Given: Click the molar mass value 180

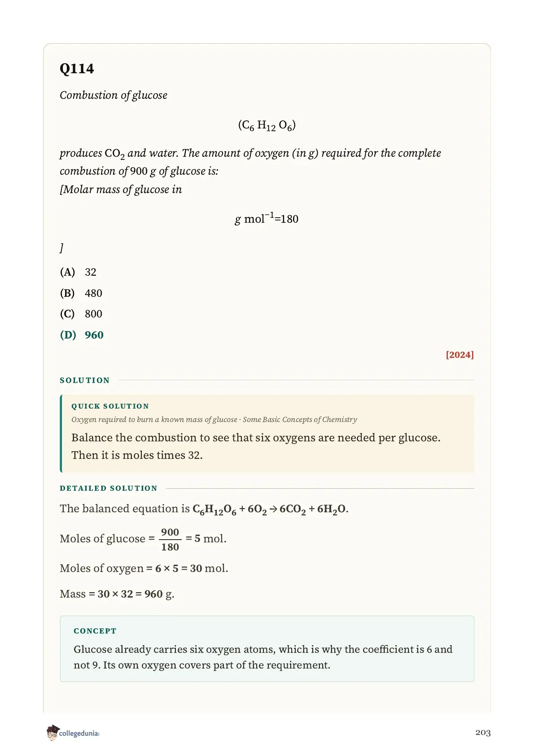Looking at the screenshot, I should tap(289, 219).
